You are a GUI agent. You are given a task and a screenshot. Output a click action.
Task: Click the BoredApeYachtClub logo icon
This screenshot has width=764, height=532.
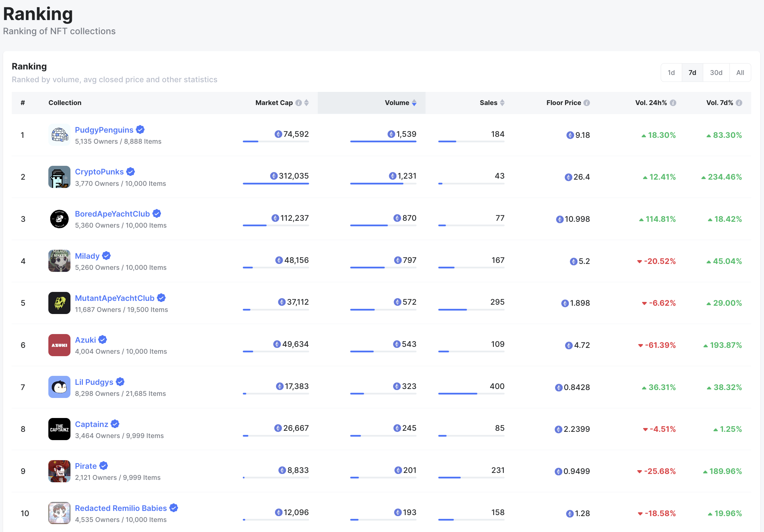coord(59,219)
